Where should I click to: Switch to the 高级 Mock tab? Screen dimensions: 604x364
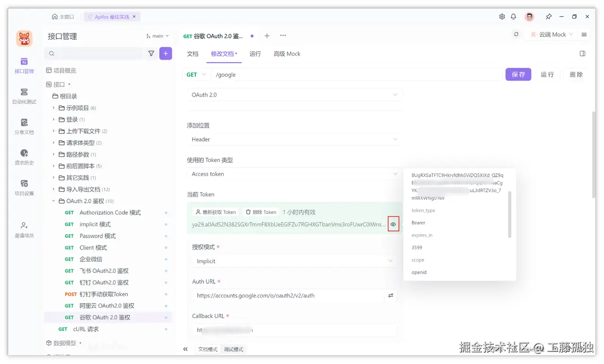(x=286, y=54)
